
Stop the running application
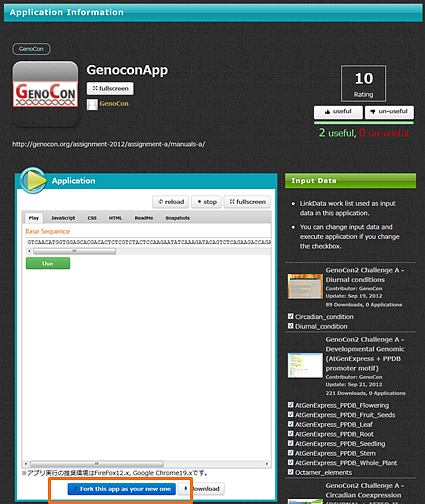[x=206, y=202]
